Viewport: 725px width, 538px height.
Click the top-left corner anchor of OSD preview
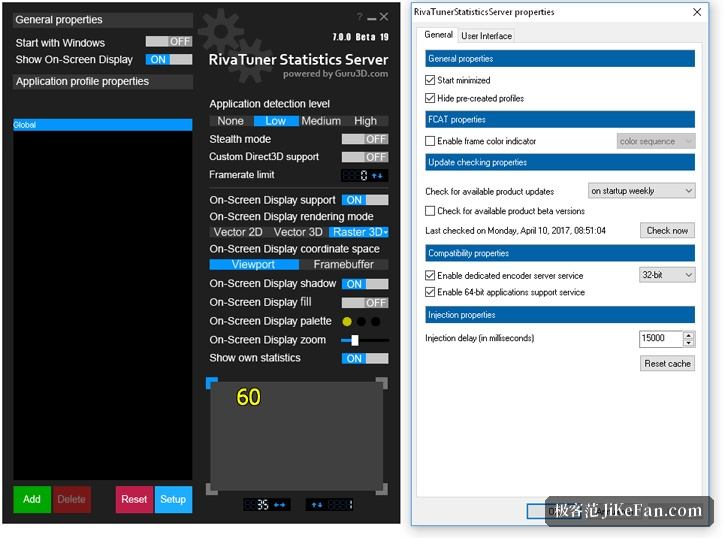point(212,383)
